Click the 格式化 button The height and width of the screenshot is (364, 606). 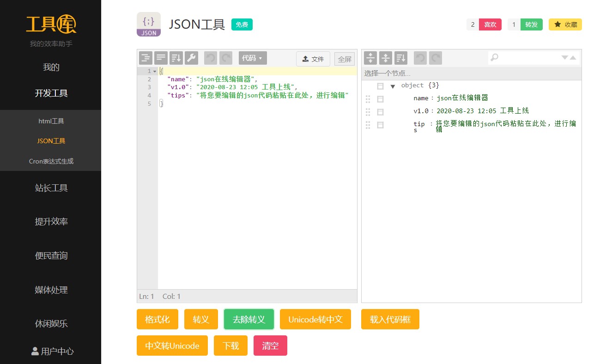158,319
